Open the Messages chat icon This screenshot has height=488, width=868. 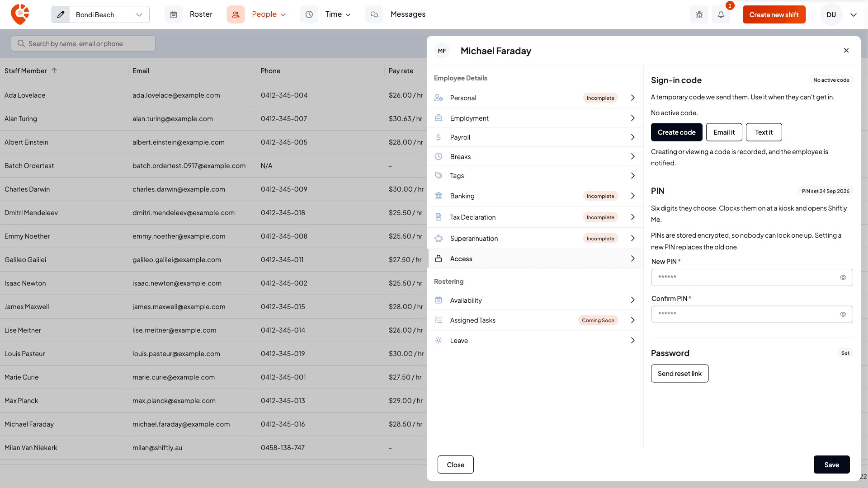[374, 14]
